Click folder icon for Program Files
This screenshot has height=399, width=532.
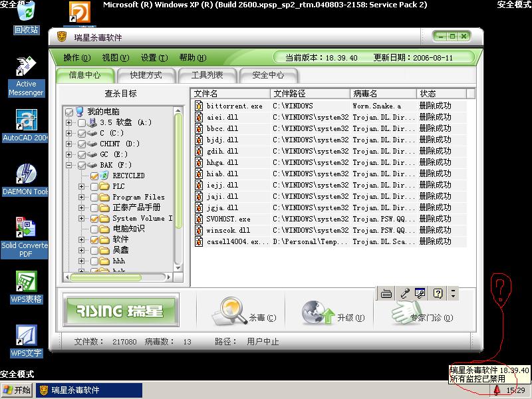[104, 197]
